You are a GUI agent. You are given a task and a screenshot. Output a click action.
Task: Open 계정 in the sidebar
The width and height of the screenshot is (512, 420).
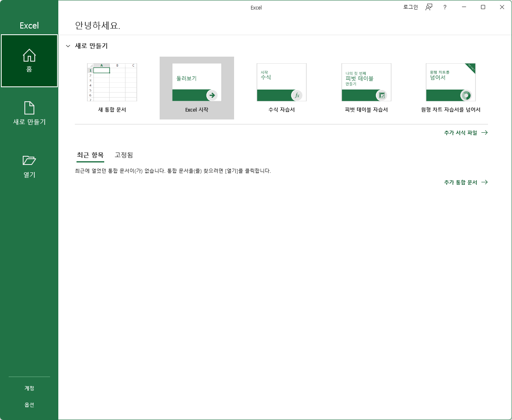29,388
